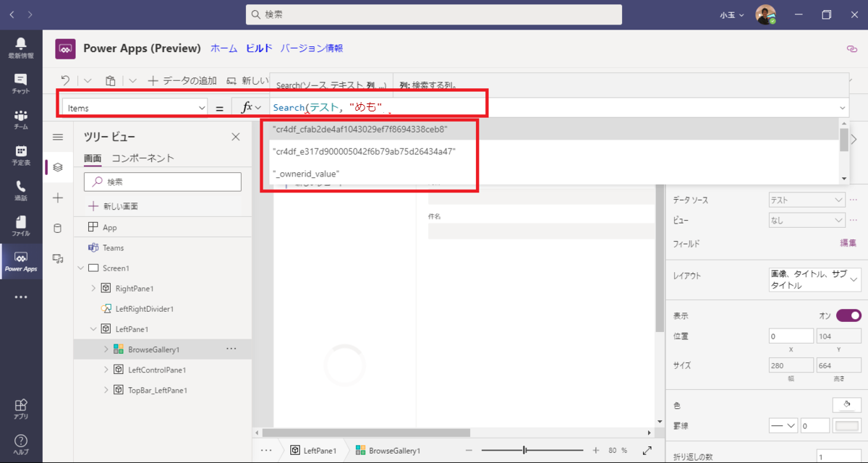The height and width of the screenshot is (463, 868).
Task: Select the コンポーネント tab in tree view
Action: 143,158
